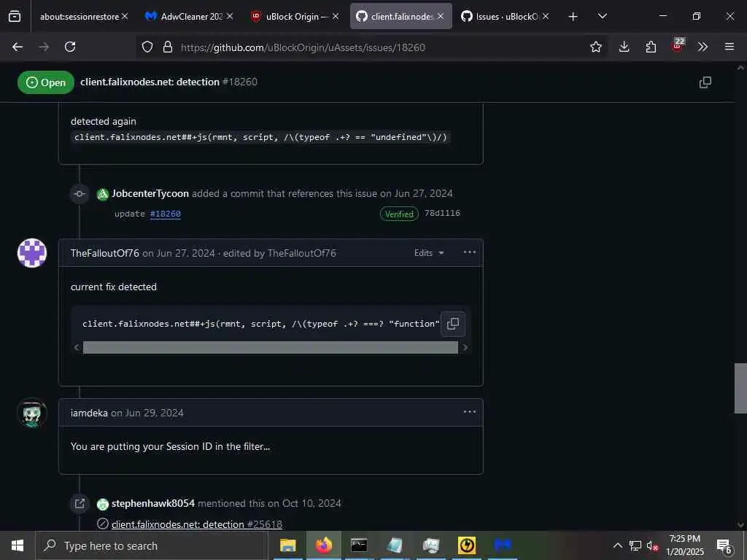Close the uBlock Origin tab
Screen dimensions: 747x560
(336, 16)
